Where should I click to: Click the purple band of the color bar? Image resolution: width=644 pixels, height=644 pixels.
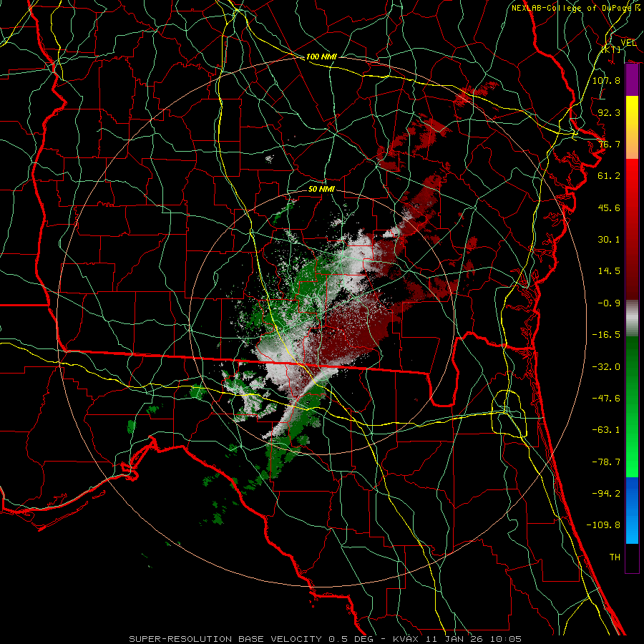pyautogui.click(x=632, y=80)
